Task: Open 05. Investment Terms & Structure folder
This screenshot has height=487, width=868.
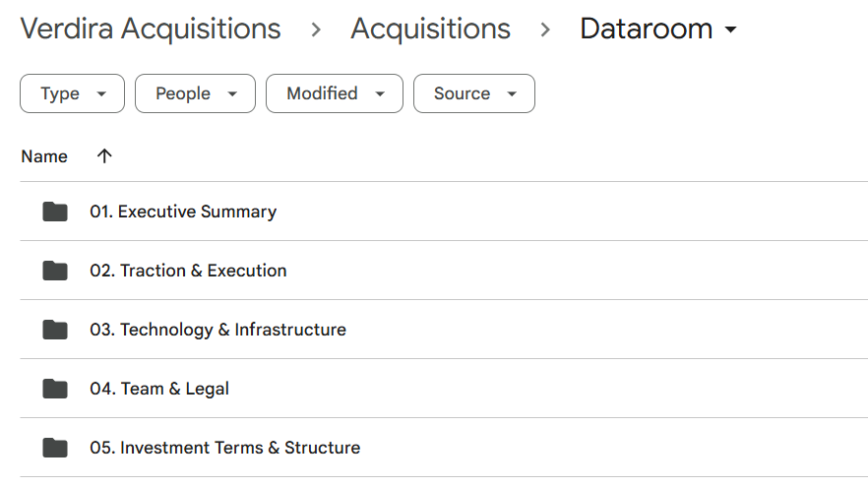Action: click(x=224, y=448)
